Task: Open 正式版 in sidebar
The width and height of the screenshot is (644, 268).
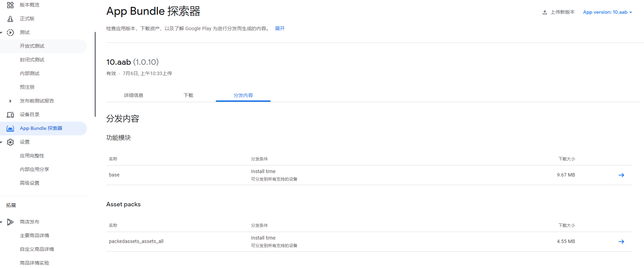Action: [x=27, y=19]
